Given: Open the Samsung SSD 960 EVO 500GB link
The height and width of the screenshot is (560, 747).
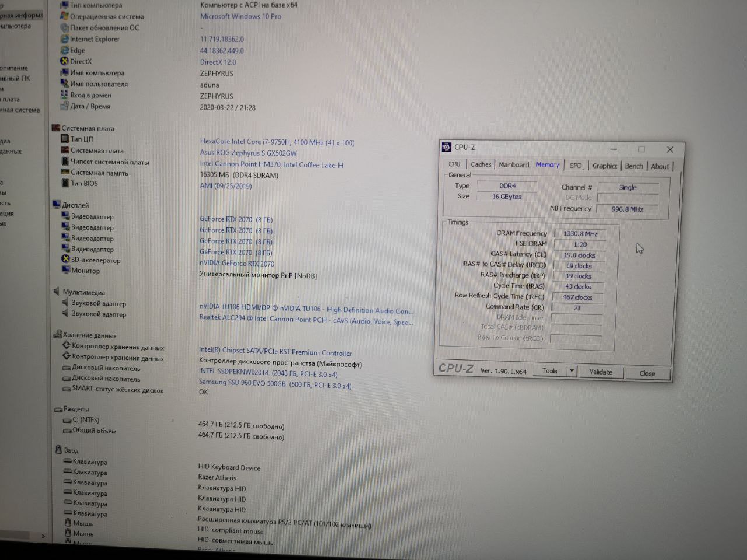Looking at the screenshot, I should tap(275, 384).
